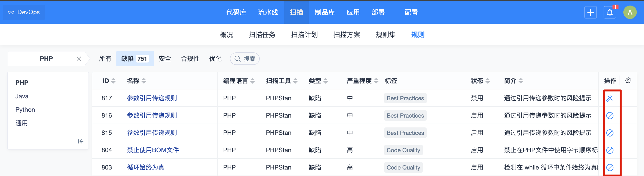644x176 pixels.
Task: Open the 应用 top menu
Action: pos(353,12)
